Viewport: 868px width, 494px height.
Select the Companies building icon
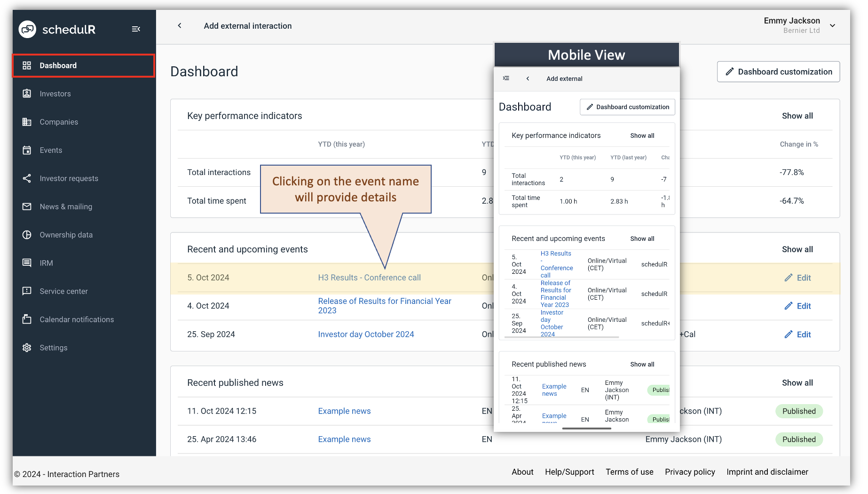coord(27,121)
